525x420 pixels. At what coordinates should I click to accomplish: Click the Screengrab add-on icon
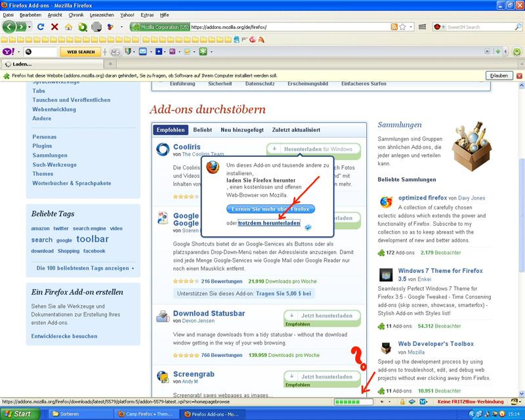coord(163,377)
